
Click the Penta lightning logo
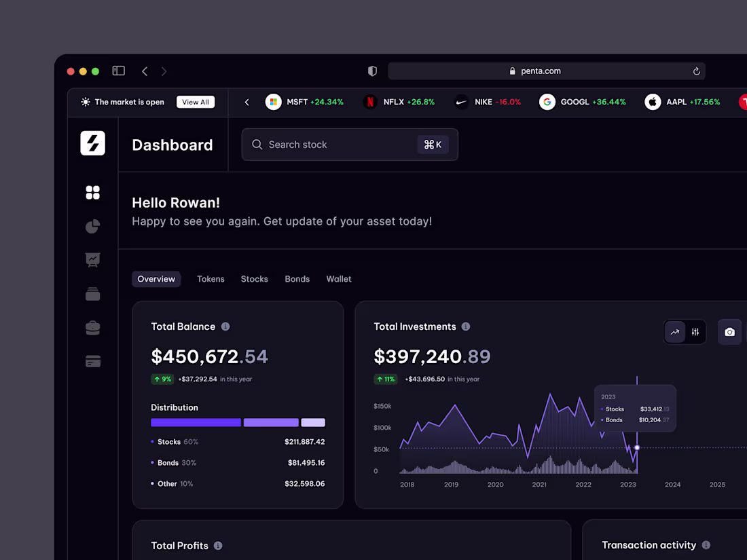point(92,143)
